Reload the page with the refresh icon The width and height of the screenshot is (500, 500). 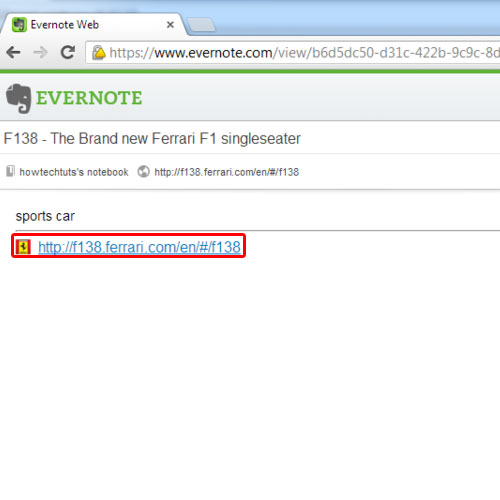[x=68, y=52]
